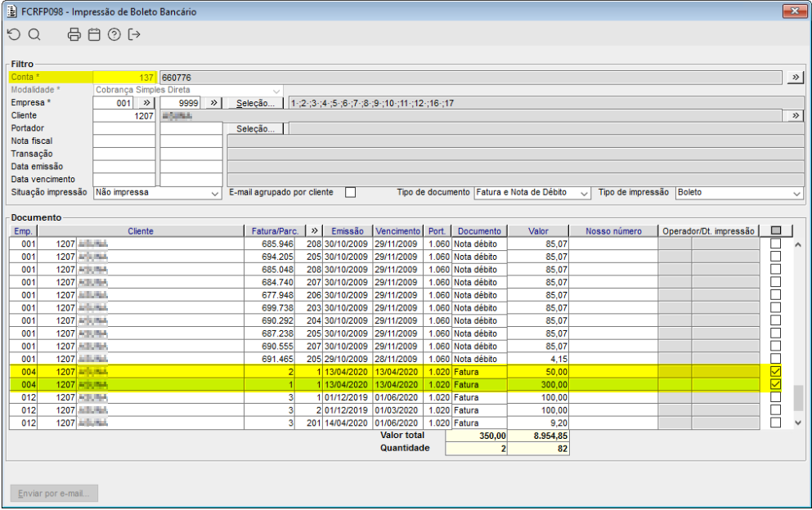812x510 pixels.
Task: Open the Tipo de impressão dropdown
Action: coord(797,193)
